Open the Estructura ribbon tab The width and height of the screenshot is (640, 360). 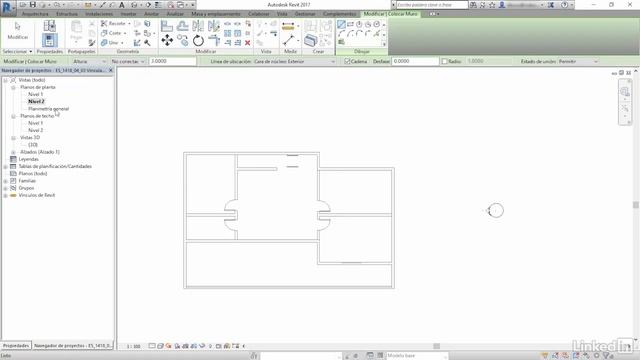(67, 14)
